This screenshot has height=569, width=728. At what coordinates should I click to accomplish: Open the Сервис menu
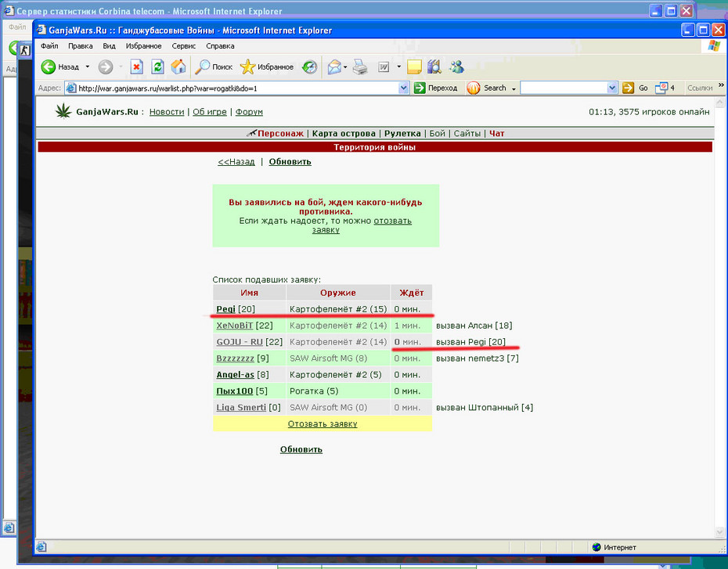(183, 46)
